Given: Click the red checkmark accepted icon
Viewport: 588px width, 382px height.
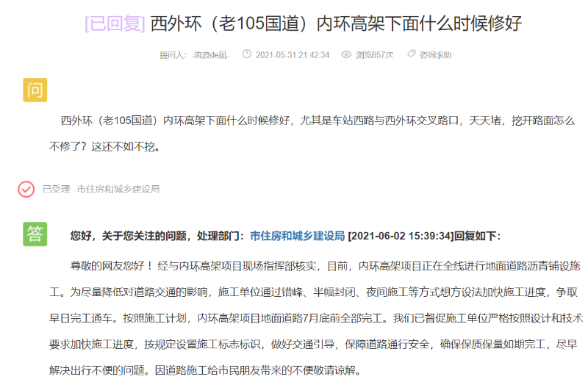Looking at the screenshot, I should 26,190.
